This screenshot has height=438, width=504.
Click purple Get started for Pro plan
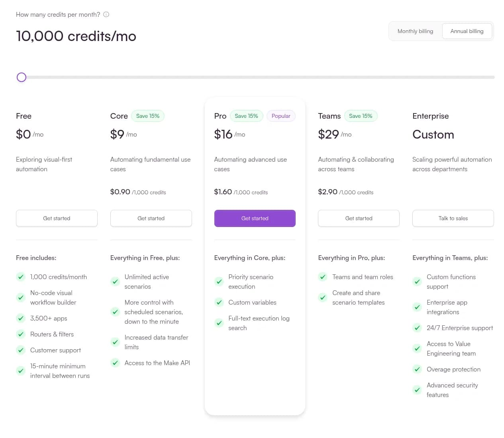(x=255, y=218)
